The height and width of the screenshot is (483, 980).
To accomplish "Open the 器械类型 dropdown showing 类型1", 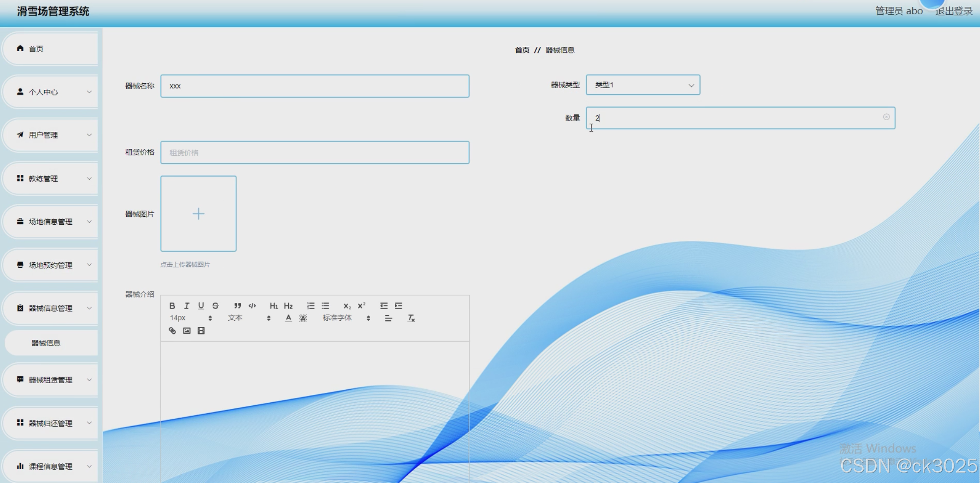I will point(642,85).
